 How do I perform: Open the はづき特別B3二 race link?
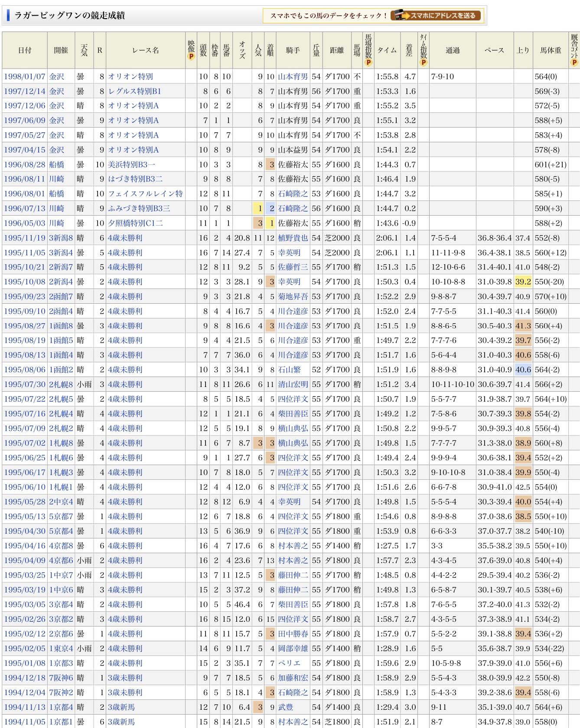tap(135, 179)
